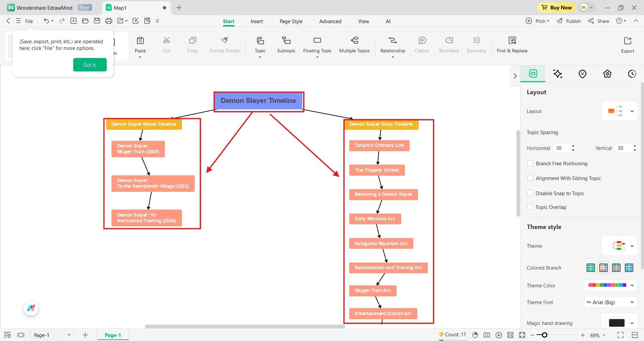
Task: Expand the Theme Color palette dropdown
Action: point(611,285)
